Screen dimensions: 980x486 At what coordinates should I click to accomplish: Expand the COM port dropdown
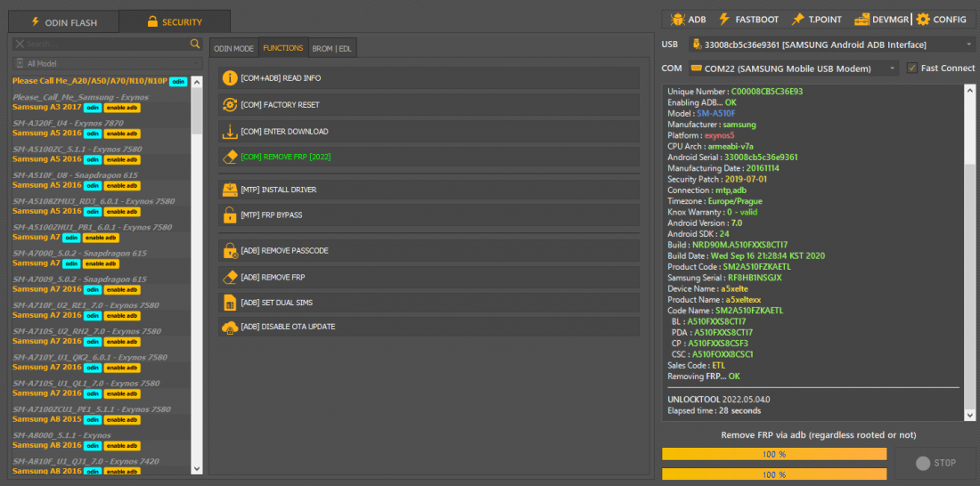pyautogui.click(x=892, y=68)
